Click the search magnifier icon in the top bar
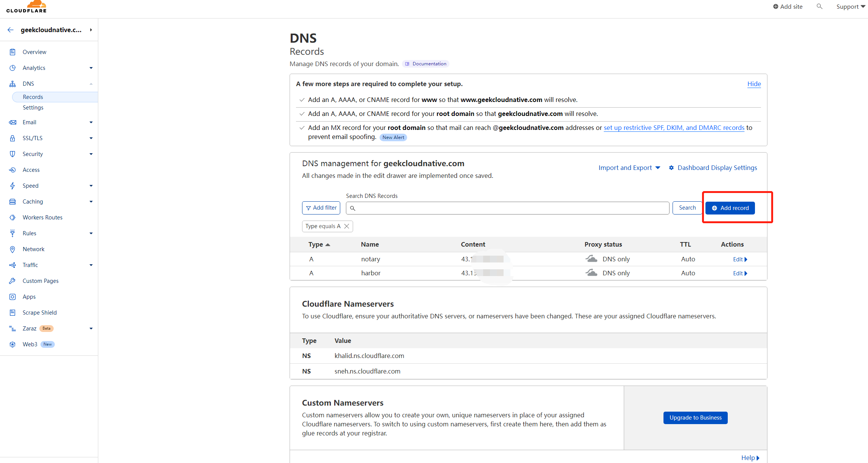This screenshot has width=868, height=463. click(x=819, y=6)
